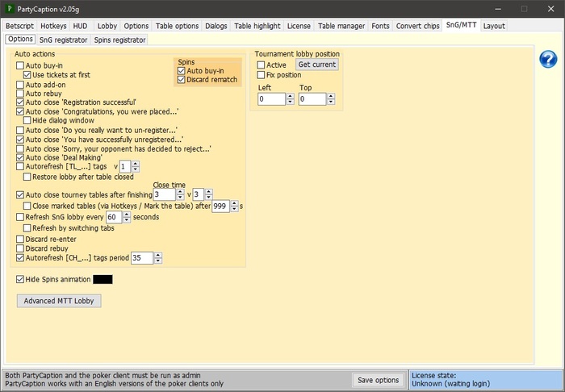Decrease the 999 seconds spinner value
Image resolution: width=565 pixels, height=392 pixels.
[x=235, y=209]
